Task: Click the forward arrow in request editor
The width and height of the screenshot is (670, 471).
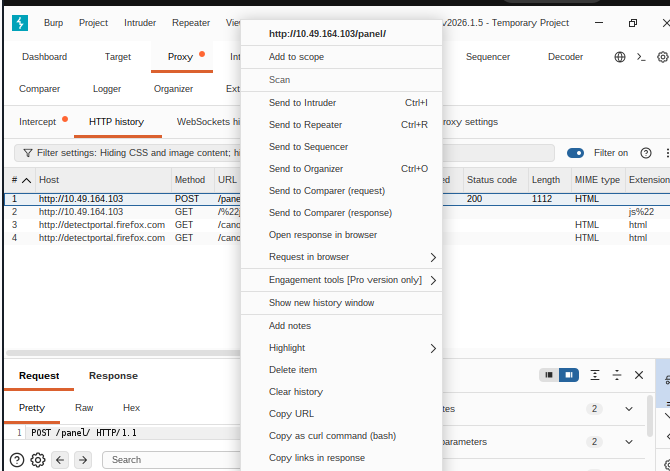Action: pos(83,460)
